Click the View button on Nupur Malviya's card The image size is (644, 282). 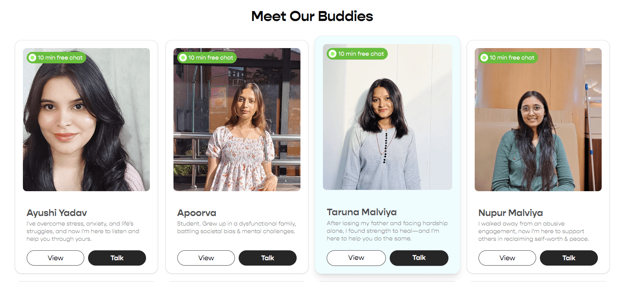[x=507, y=258]
